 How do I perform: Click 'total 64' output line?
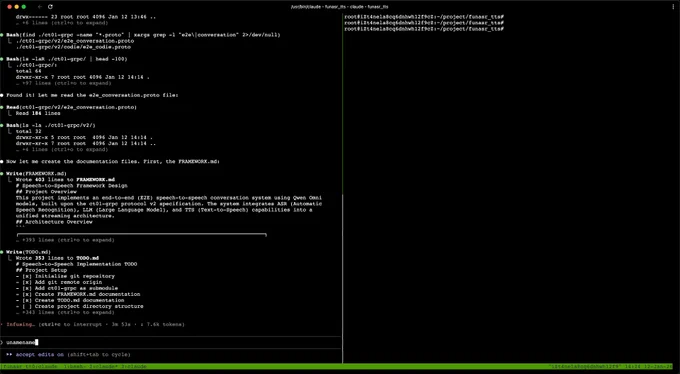click(x=29, y=71)
